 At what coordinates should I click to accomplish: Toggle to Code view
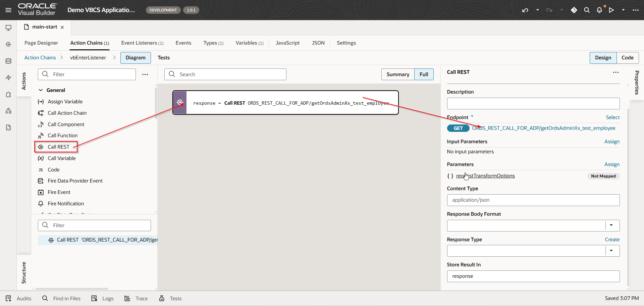point(627,58)
